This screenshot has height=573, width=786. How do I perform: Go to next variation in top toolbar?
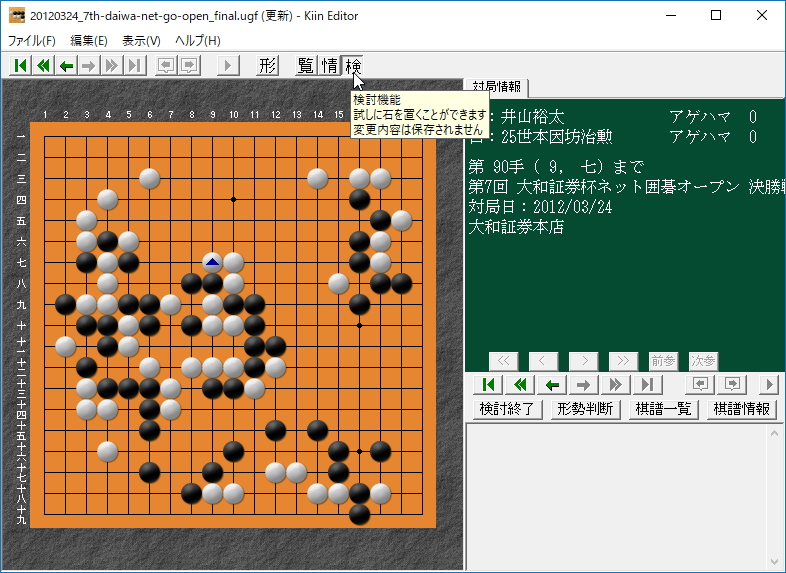click(189, 66)
